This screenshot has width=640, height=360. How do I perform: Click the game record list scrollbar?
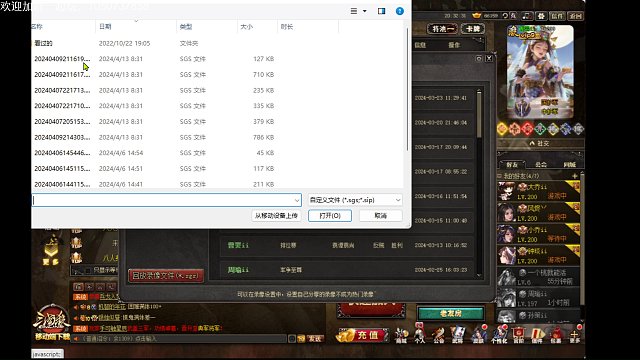coord(479,114)
